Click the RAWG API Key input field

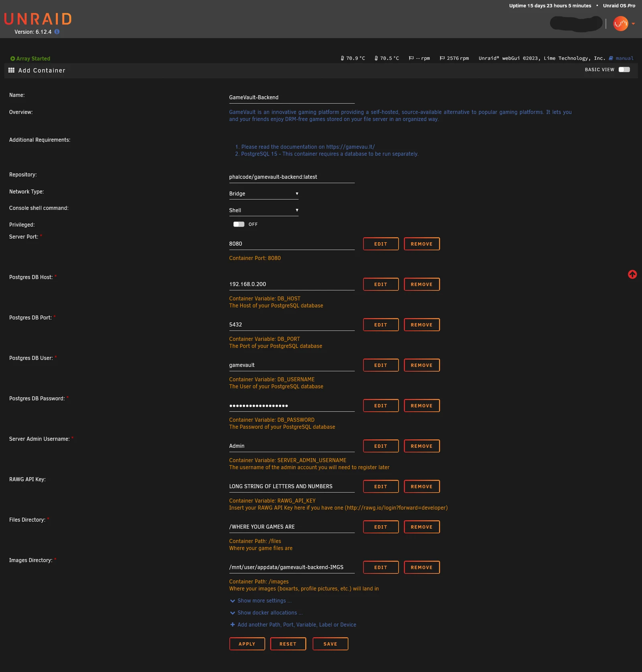point(292,486)
